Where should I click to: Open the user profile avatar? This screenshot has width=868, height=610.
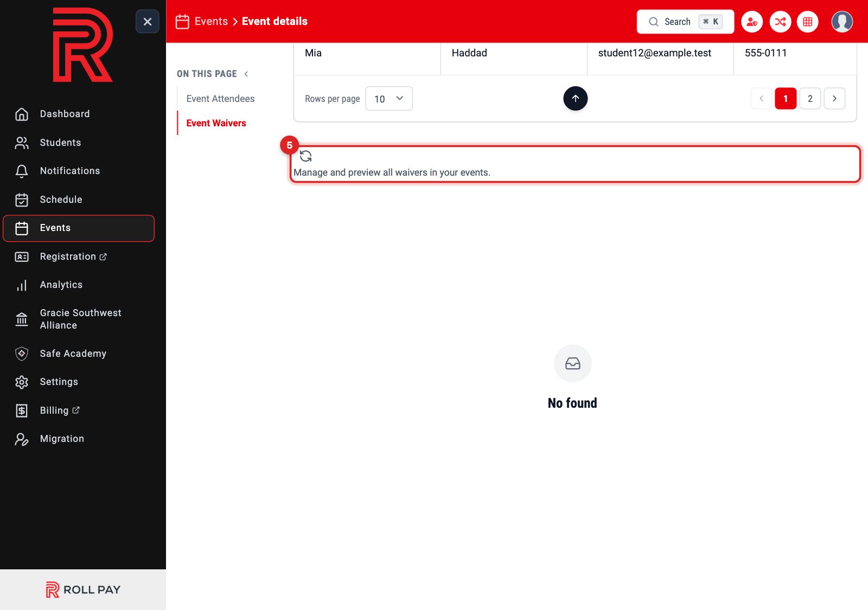pos(842,22)
